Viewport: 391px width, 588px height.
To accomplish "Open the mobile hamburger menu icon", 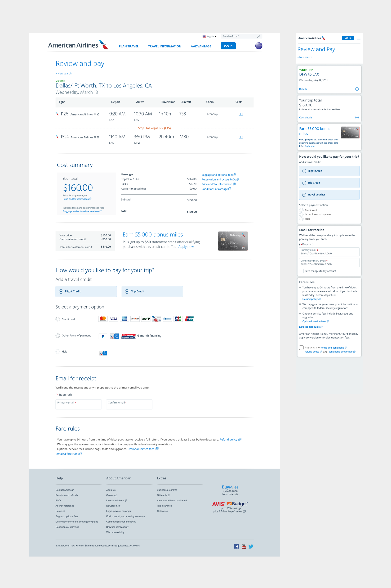I will (358, 38).
